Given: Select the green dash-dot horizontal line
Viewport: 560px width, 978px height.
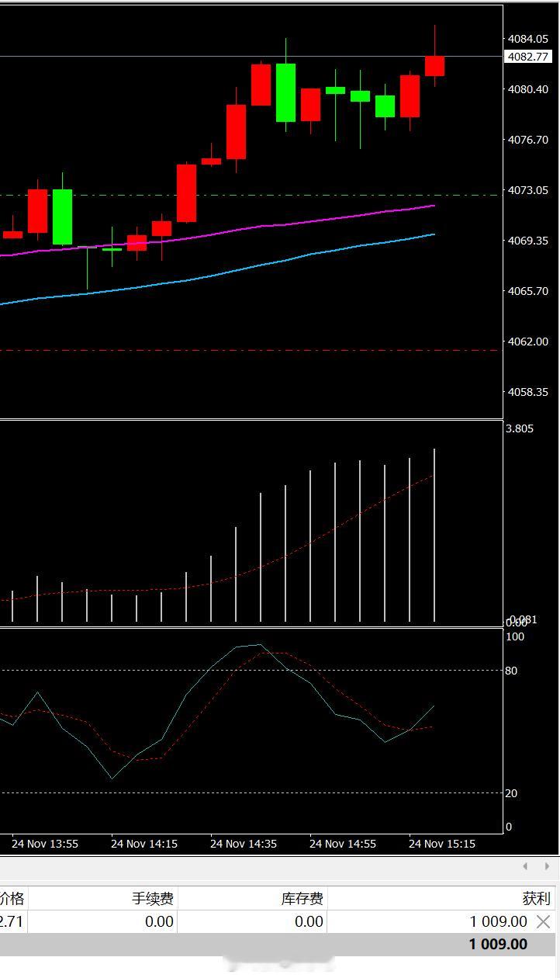Looking at the screenshot, I should (250, 195).
